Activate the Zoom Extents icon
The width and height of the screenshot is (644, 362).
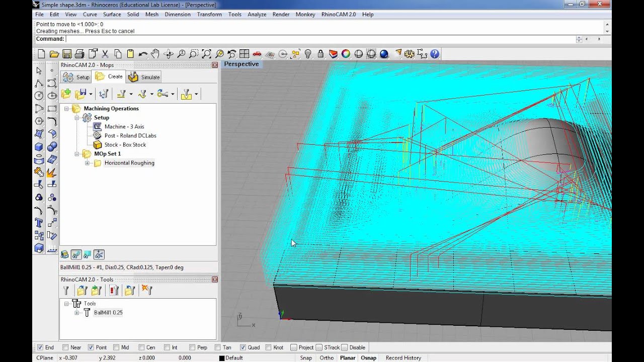[206, 54]
